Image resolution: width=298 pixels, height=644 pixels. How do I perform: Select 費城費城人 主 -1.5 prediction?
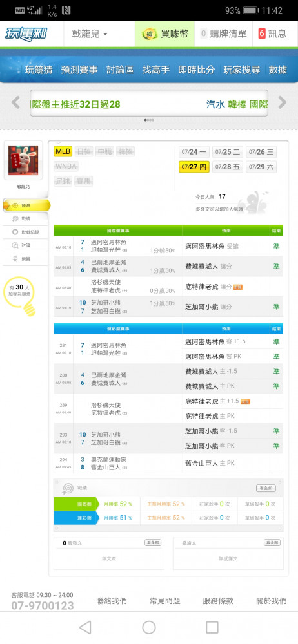coord(211,372)
